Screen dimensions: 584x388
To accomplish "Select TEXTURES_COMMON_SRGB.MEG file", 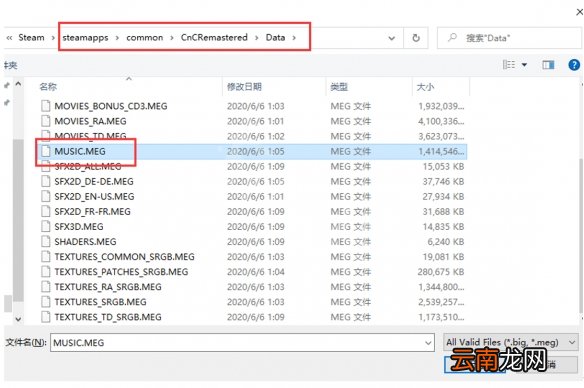I will pos(124,257).
